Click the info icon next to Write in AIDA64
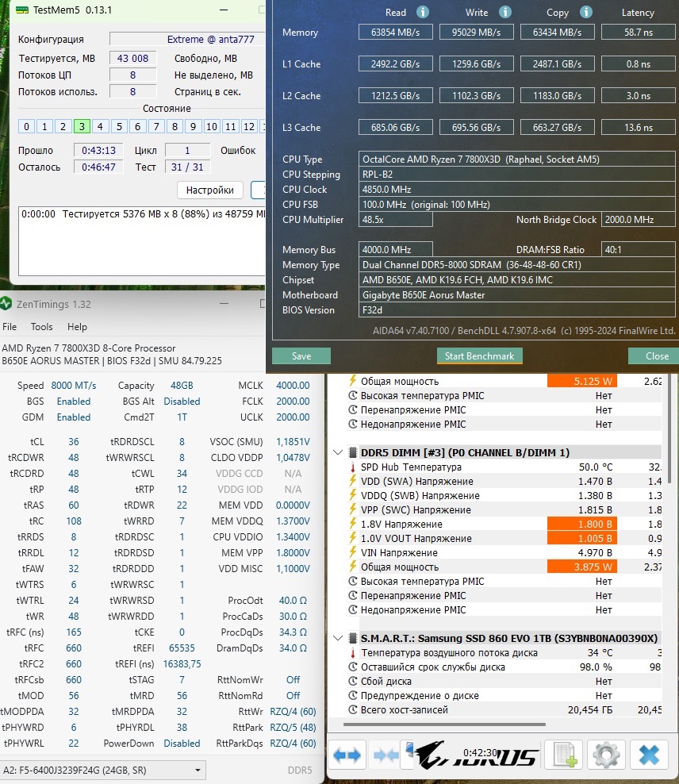 coord(505,12)
